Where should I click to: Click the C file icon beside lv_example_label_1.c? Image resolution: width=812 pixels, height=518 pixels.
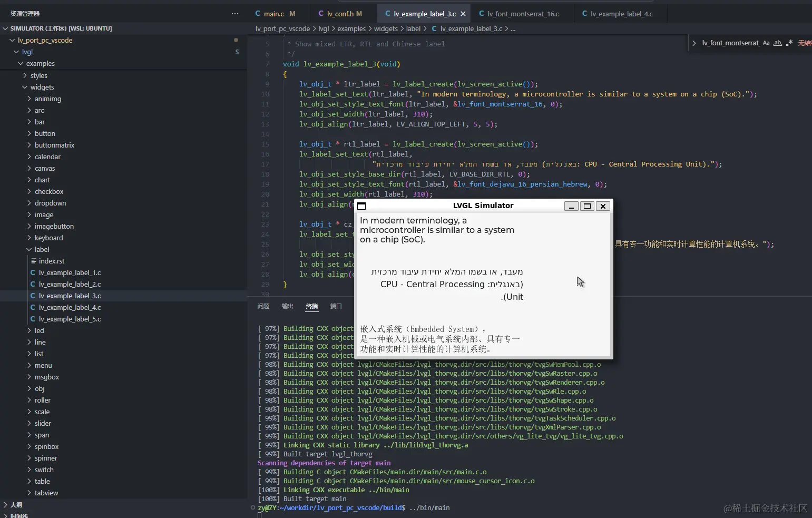(x=33, y=272)
